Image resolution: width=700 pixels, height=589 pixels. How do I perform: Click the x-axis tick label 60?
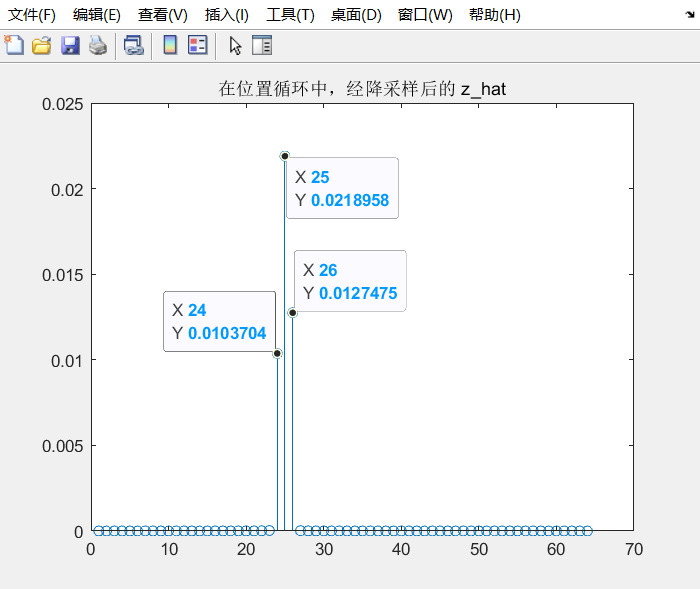coord(556,549)
